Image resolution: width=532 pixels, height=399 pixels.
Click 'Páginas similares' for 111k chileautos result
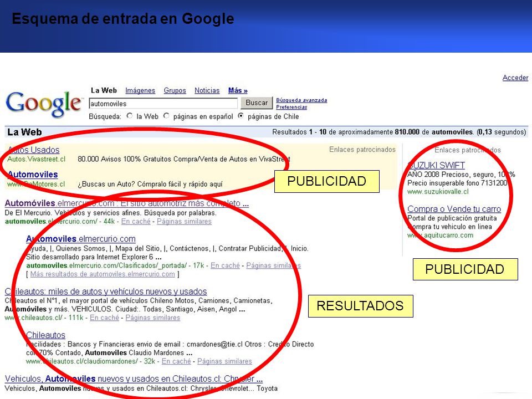(153, 318)
